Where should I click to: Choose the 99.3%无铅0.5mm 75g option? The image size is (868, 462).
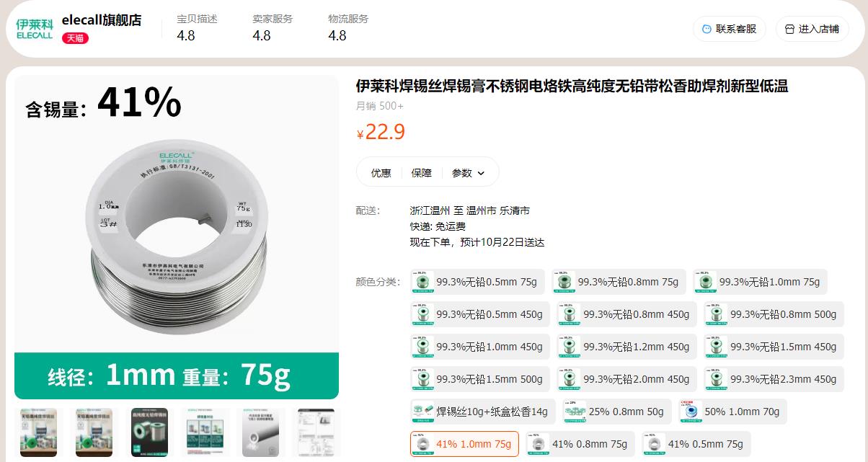[477, 282]
